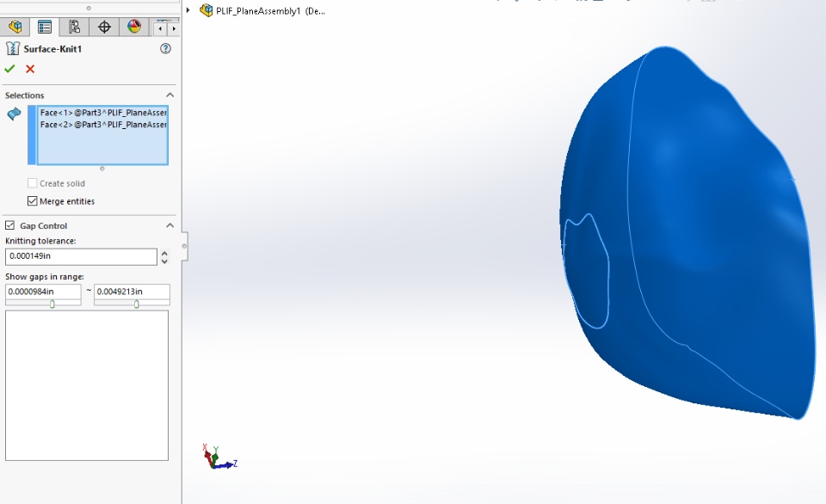This screenshot has width=826, height=504.
Task: Toggle the Create solid checkbox
Action: pyautogui.click(x=32, y=183)
